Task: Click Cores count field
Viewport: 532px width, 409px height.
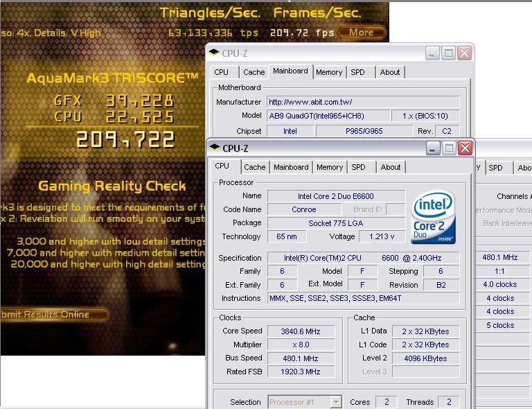Action: click(387, 402)
